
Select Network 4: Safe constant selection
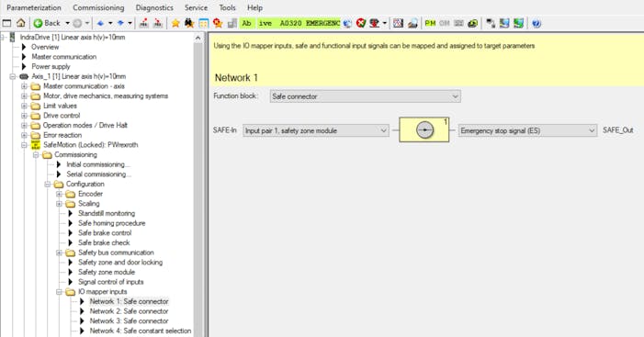[x=141, y=331]
